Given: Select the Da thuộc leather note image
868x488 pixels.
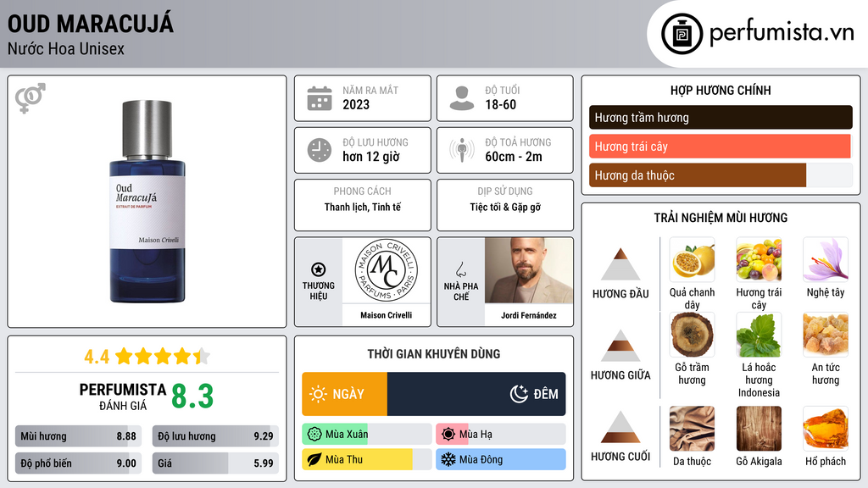Looking at the screenshot, I should point(692,429).
